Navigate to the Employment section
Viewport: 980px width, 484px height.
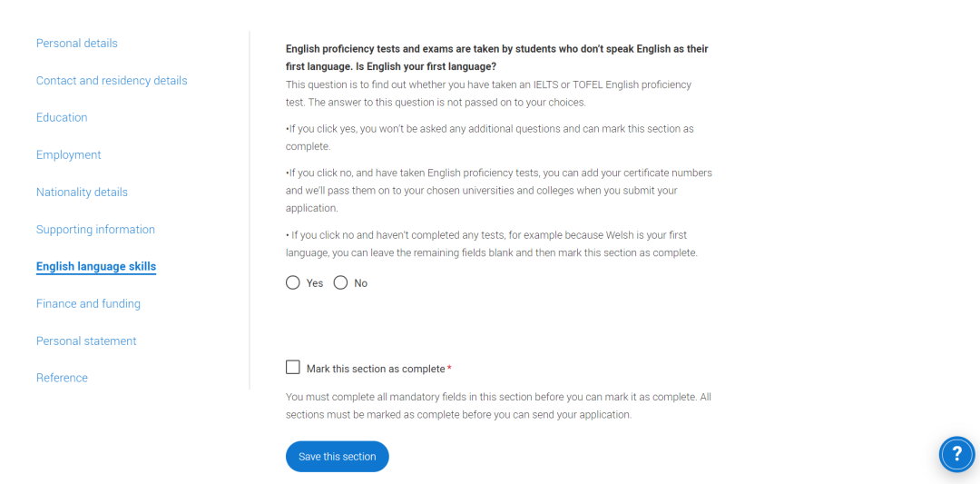(x=69, y=154)
